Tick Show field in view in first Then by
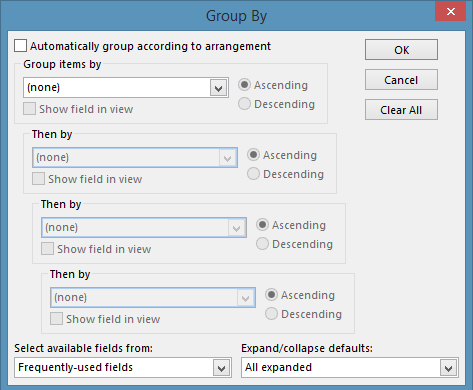 tap(38, 179)
